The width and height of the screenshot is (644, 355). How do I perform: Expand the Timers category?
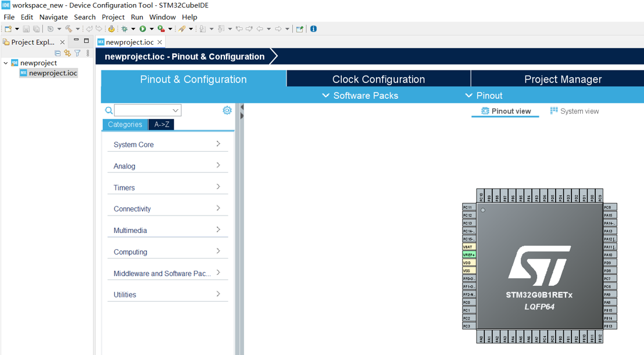(167, 187)
